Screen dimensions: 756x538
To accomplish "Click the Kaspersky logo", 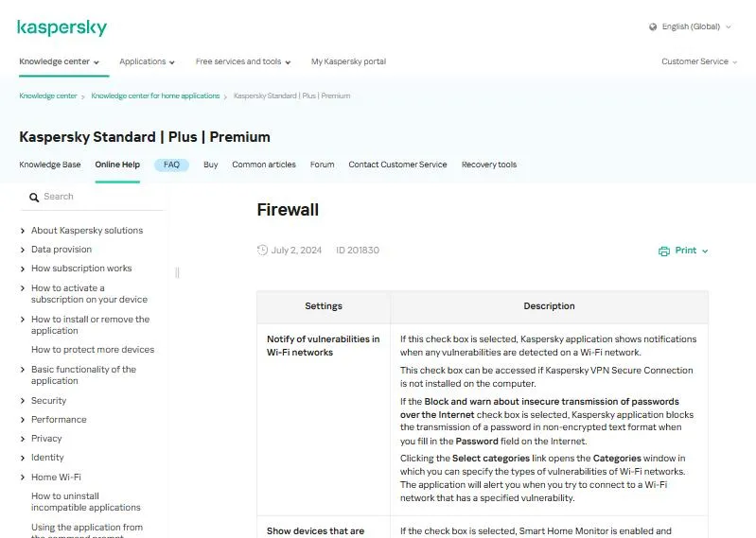I will [x=62, y=28].
